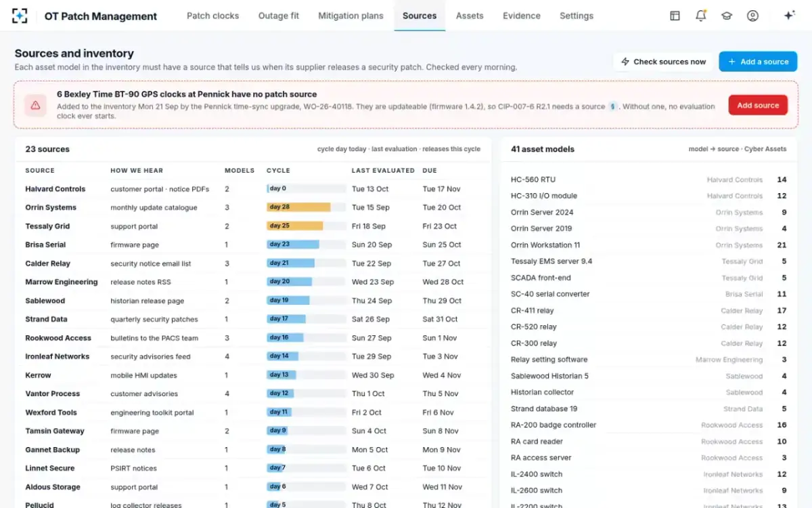Click the day 14 cycle bar for Ironleaf Networks
Viewport: 812px width, 508px height.
click(307, 356)
